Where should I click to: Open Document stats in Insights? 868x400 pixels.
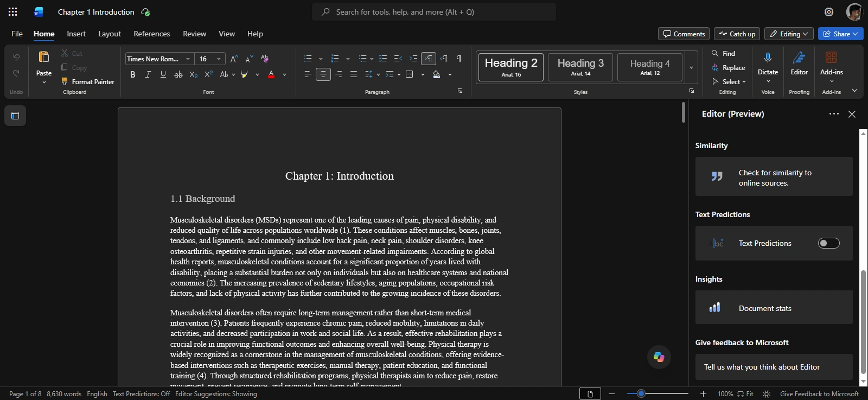point(774,308)
